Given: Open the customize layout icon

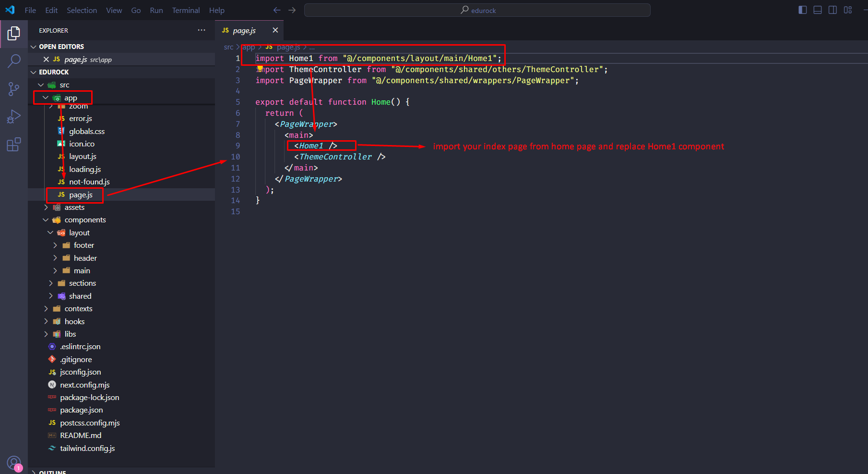Looking at the screenshot, I should pyautogui.click(x=848, y=10).
